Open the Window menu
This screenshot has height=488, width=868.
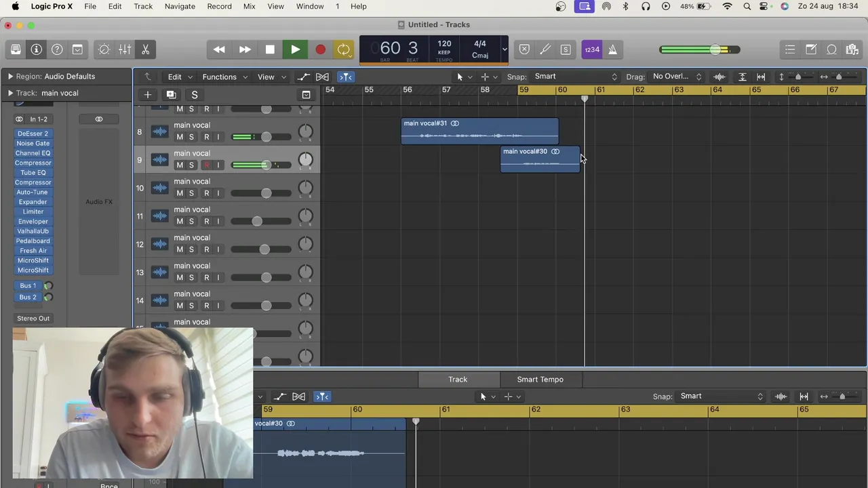click(309, 6)
